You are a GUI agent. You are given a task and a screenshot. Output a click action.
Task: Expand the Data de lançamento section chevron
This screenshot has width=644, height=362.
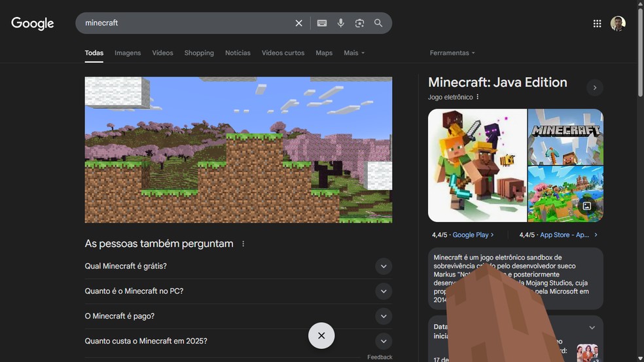pos(592,327)
